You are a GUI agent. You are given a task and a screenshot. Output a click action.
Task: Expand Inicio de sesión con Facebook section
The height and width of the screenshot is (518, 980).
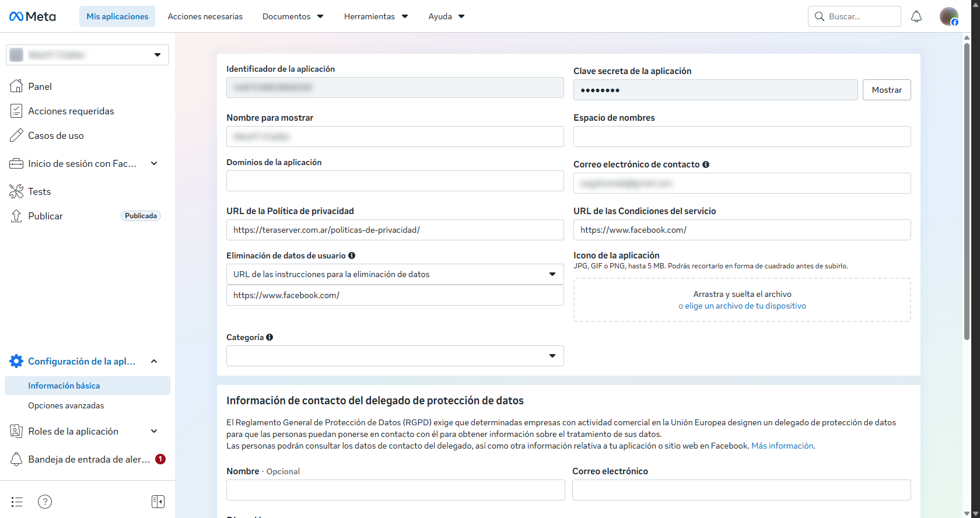tap(154, 163)
